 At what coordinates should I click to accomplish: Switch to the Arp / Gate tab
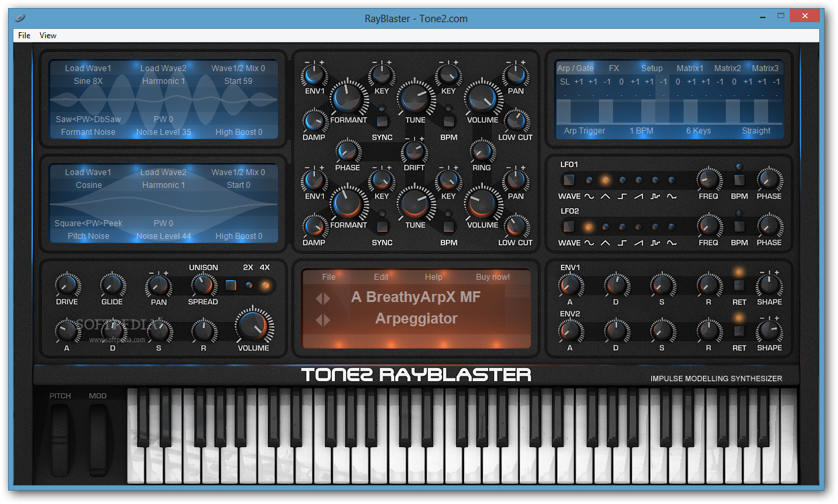click(575, 68)
